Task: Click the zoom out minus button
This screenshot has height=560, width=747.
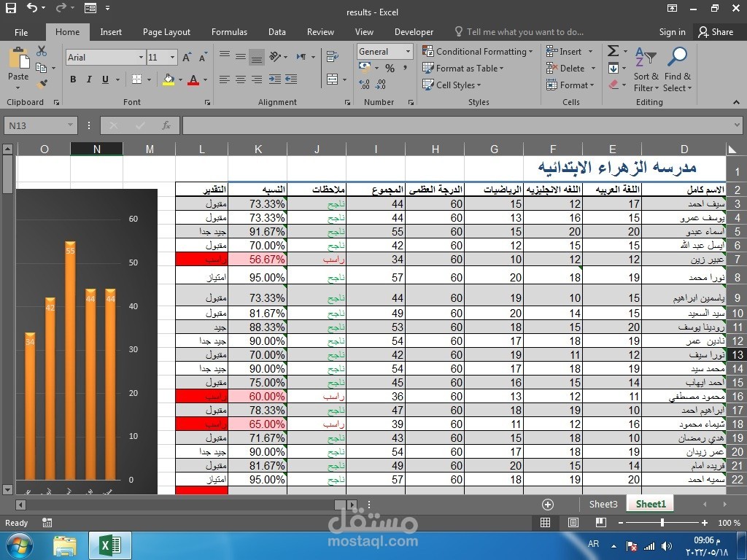Action: click(x=621, y=522)
